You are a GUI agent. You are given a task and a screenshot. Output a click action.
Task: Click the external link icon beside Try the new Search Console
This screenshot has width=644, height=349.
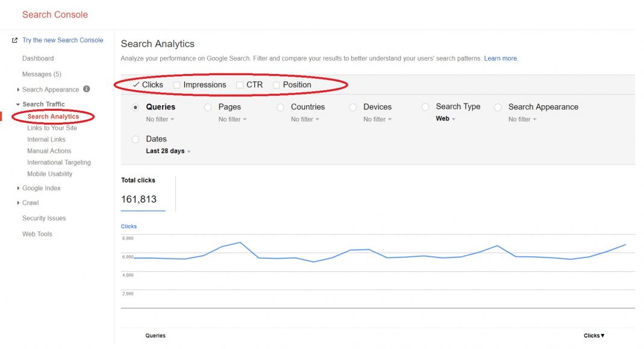point(14,40)
